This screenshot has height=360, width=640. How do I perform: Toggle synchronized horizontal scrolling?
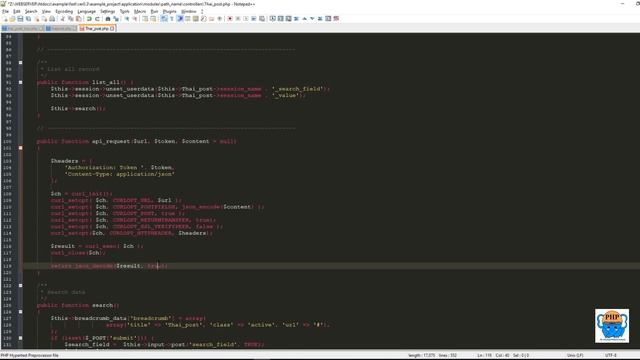click(153, 19)
